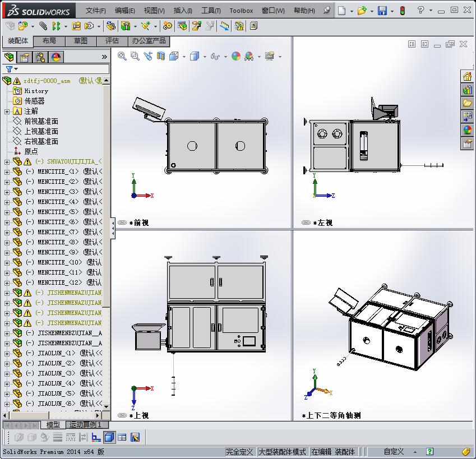Switch to the 评估 tab
This screenshot has height=459, width=476.
(112, 41)
